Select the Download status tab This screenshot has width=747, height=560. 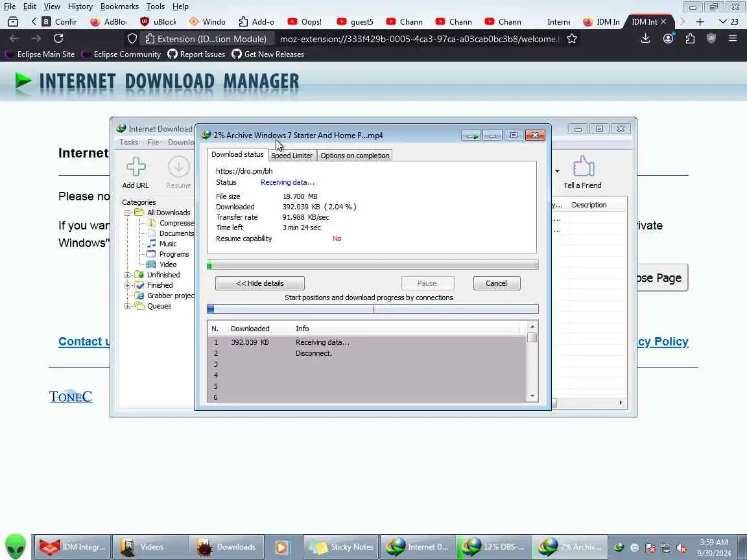(x=237, y=154)
